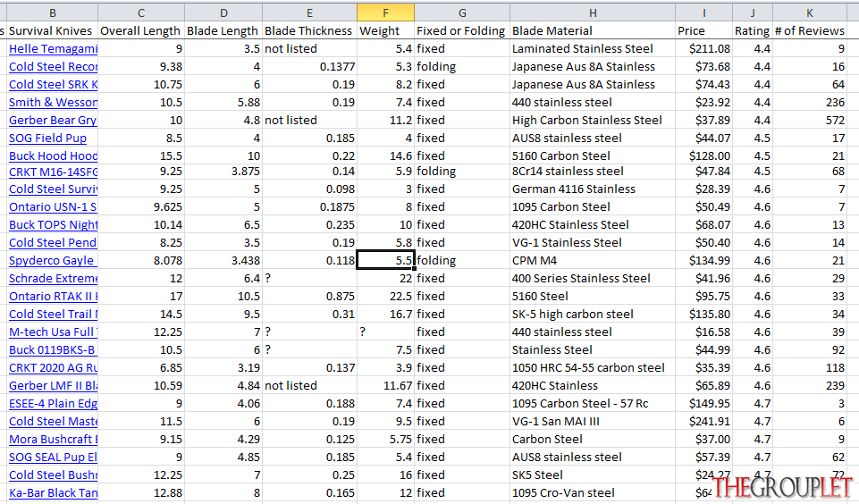Select the 400 Series Stainless Steel cell
Viewport: 859px width, 504px height.
[593, 278]
